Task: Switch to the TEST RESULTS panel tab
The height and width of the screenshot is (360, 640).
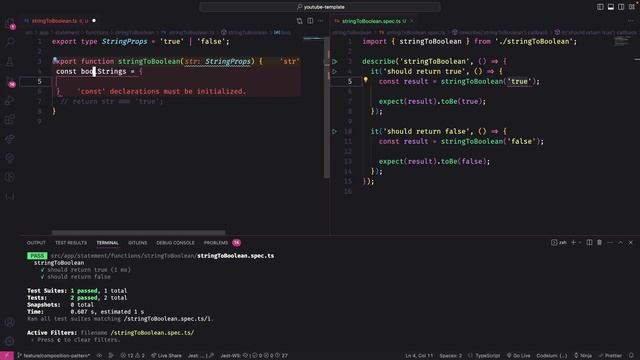Action: coord(71,243)
